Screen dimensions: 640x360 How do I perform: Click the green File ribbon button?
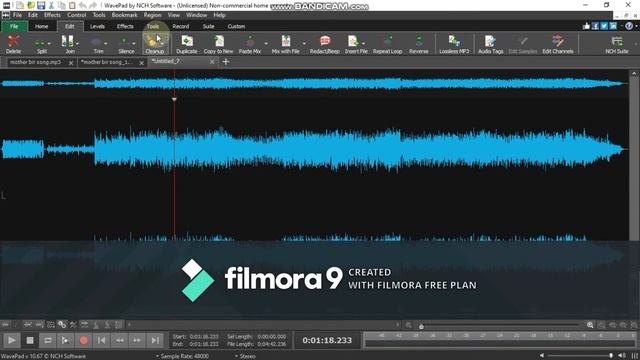14,27
